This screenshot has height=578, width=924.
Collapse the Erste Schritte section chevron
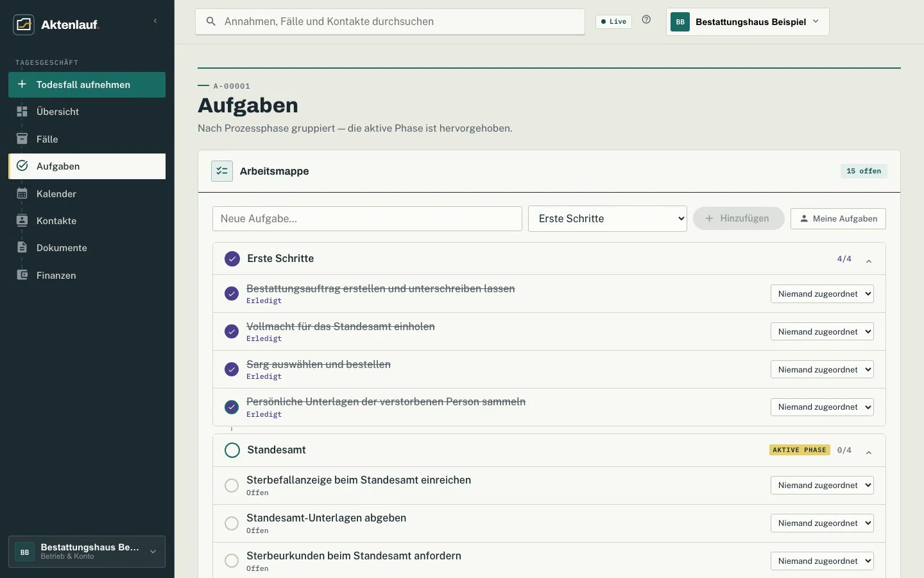click(869, 261)
